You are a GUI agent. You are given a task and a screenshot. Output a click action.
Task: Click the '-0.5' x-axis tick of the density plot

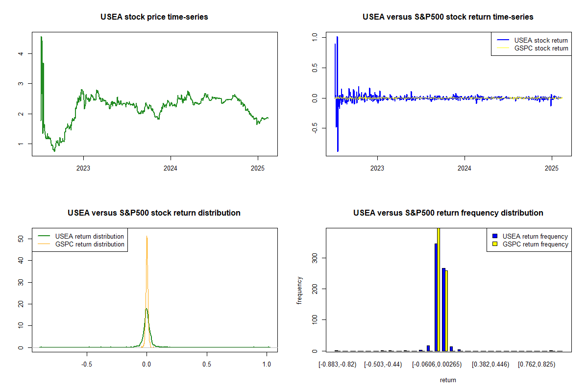86,364
